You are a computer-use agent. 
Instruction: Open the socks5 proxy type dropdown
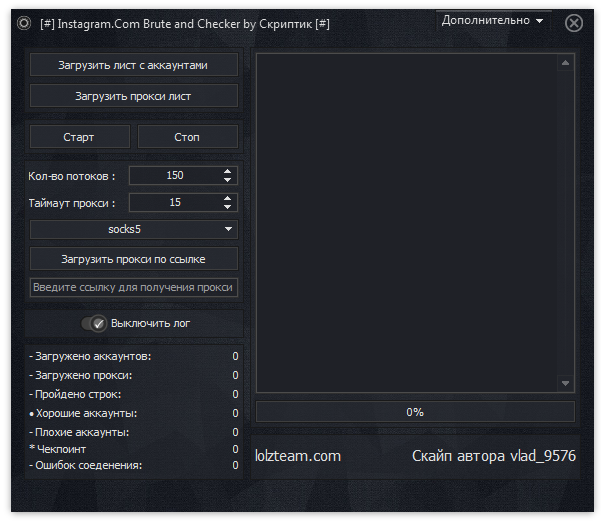pos(133,229)
